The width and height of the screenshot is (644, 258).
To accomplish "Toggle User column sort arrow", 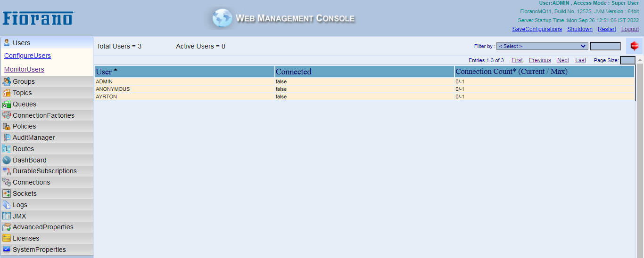I will [x=116, y=70].
